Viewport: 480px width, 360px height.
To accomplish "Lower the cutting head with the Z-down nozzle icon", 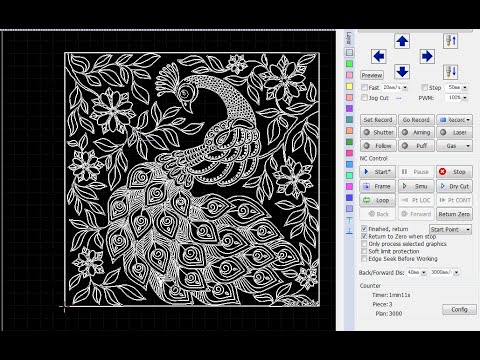I will [451, 72].
